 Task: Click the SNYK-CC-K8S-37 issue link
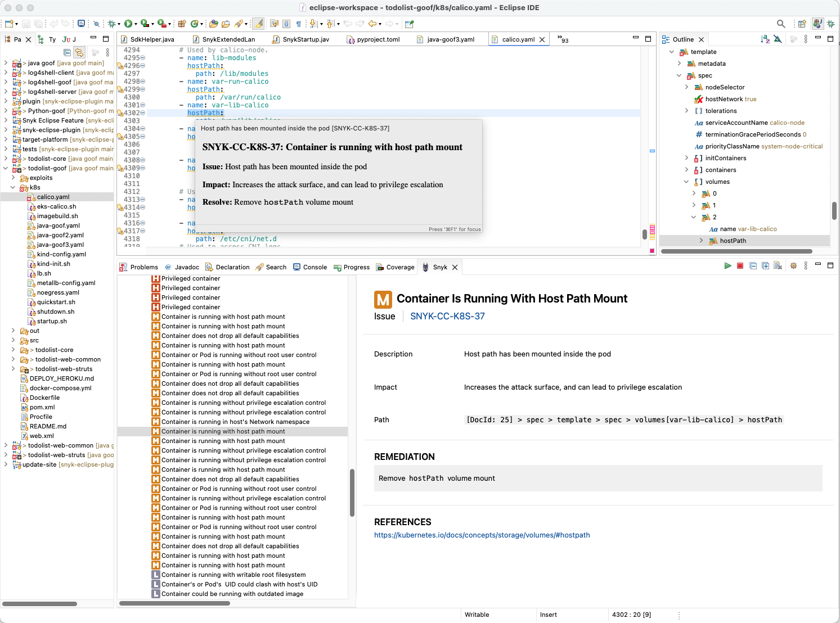(x=447, y=316)
